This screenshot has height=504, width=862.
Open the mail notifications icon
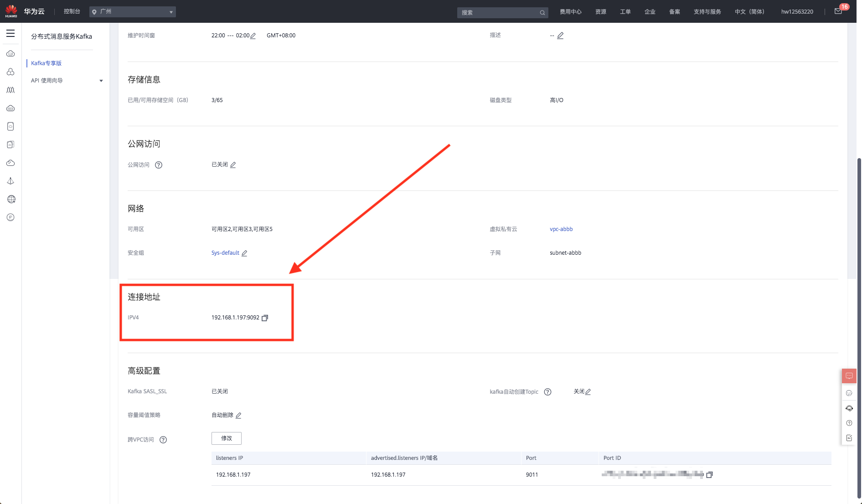tap(838, 11)
